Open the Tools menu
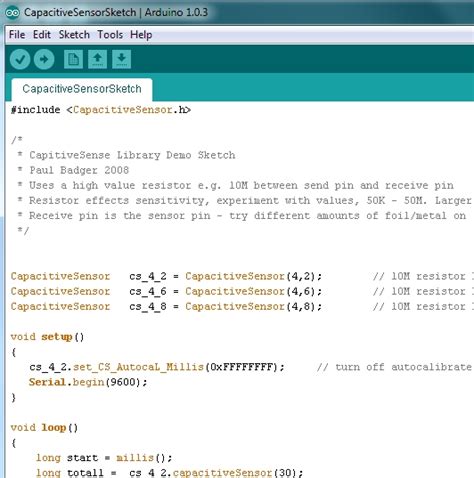The image size is (474, 478). click(110, 35)
